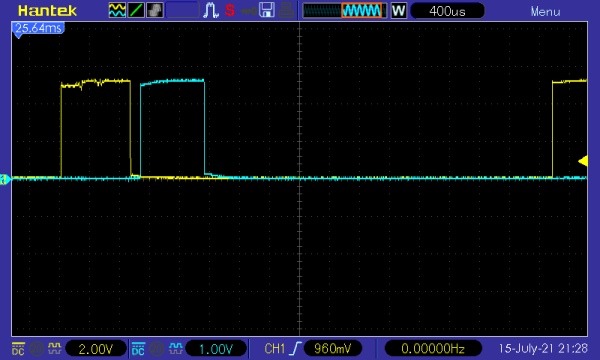This screenshot has width=600, height=360.
Task: Click the floppy disk save icon
Action: pos(267,10)
